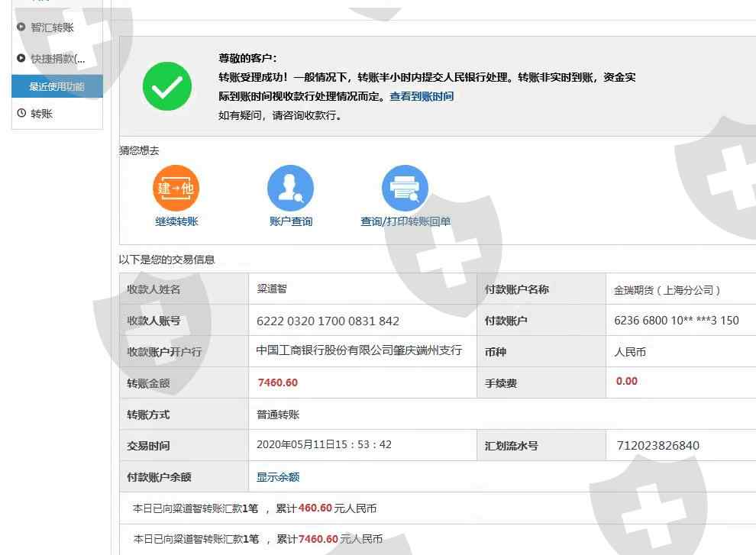Select currency value 人民币
Image resolution: width=756 pixels, height=555 pixels.
[630, 352]
